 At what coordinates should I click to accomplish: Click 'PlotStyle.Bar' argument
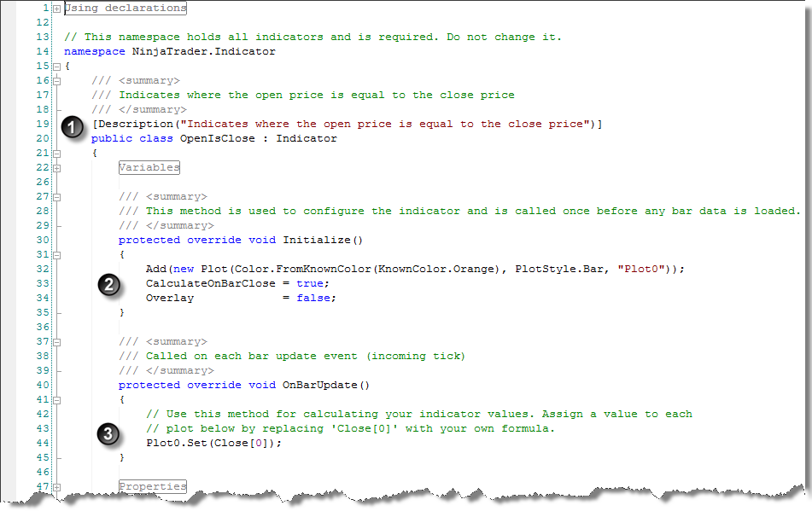[x=559, y=269]
